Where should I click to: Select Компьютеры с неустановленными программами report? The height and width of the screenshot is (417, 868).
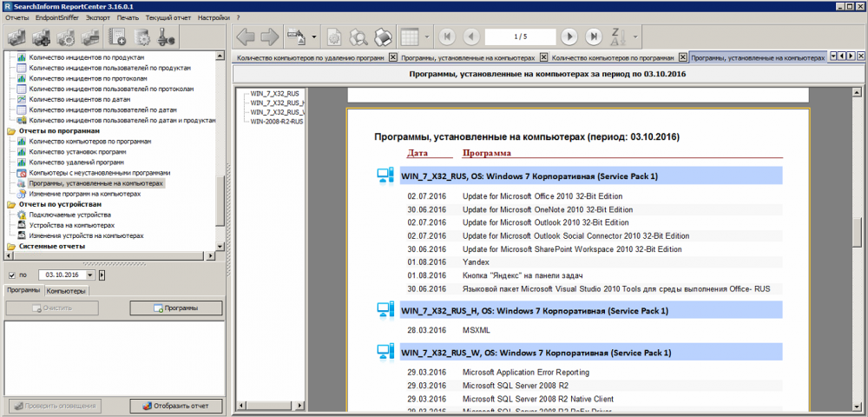click(100, 173)
